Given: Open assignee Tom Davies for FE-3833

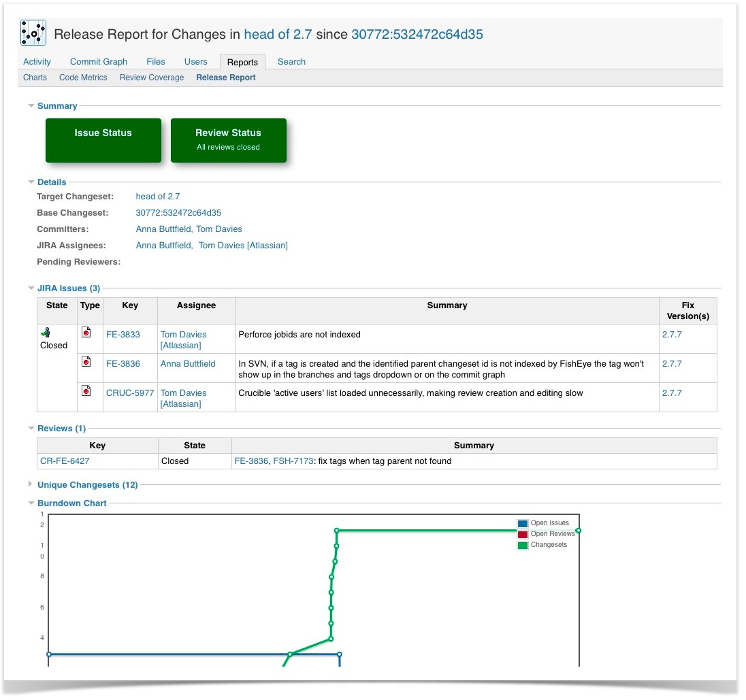Looking at the screenshot, I should (x=183, y=339).
